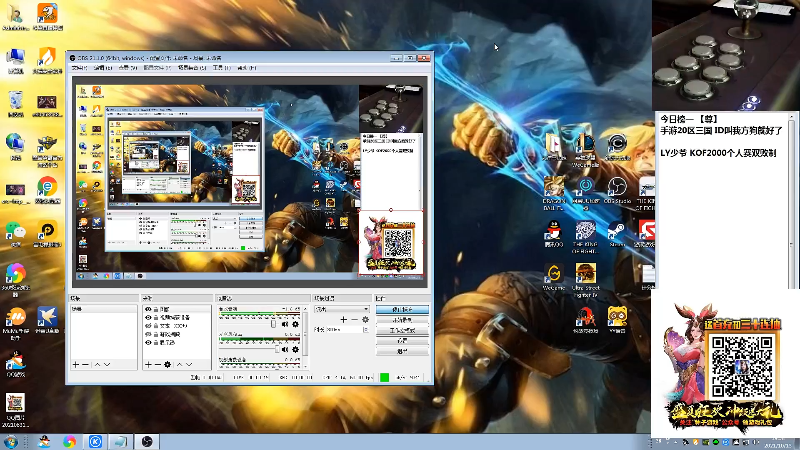800x450 pixels.
Task: Click the third button in Controls panel
Action: (x=402, y=331)
